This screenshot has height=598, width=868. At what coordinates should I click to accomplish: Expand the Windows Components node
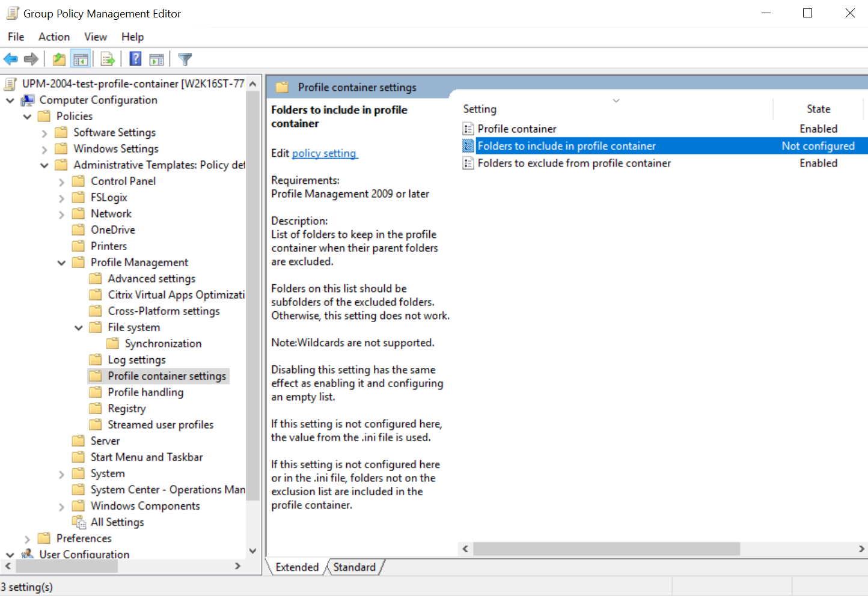click(x=61, y=507)
